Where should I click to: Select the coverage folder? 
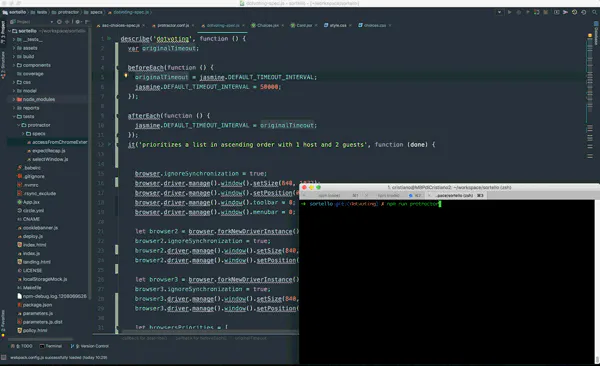[30, 74]
